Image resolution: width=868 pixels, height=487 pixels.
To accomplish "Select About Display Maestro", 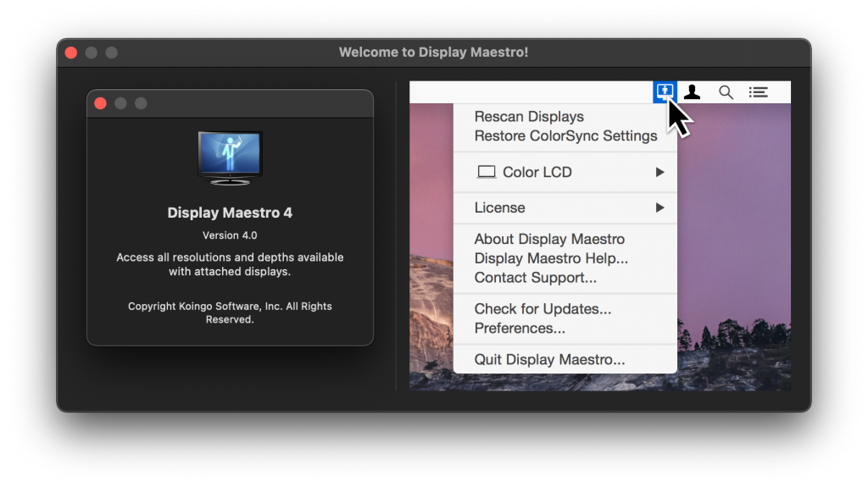I will point(549,239).
